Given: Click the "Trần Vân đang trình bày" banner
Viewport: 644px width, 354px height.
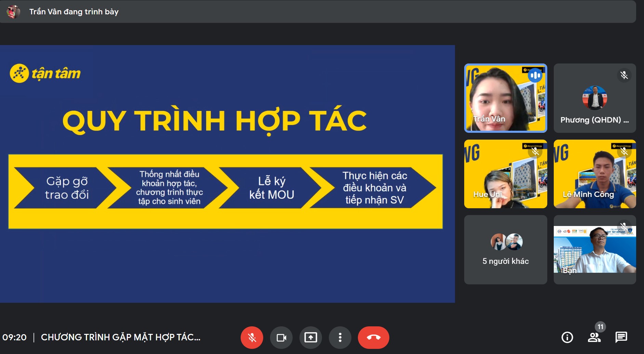Looking at the screenshot, I should click(x=74, y=12).
